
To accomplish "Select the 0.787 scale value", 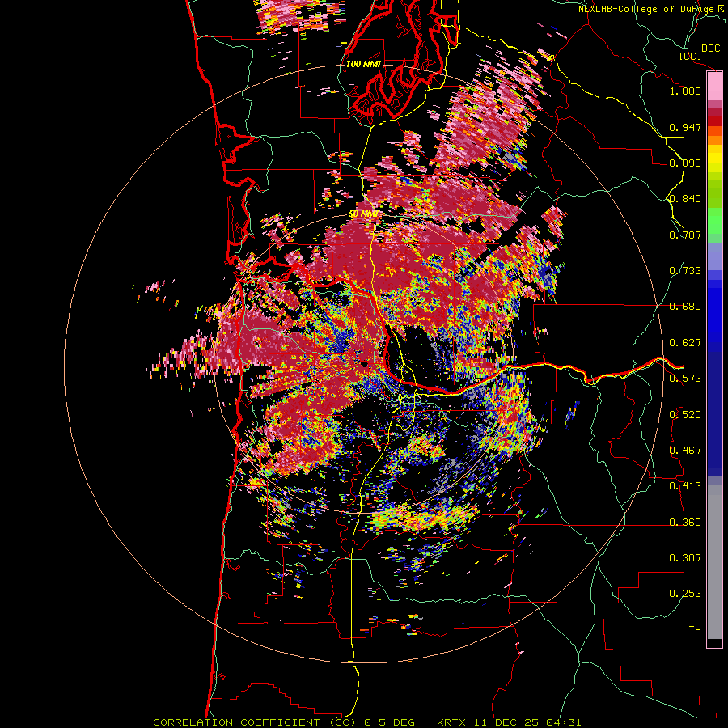I will pos(685,235).
